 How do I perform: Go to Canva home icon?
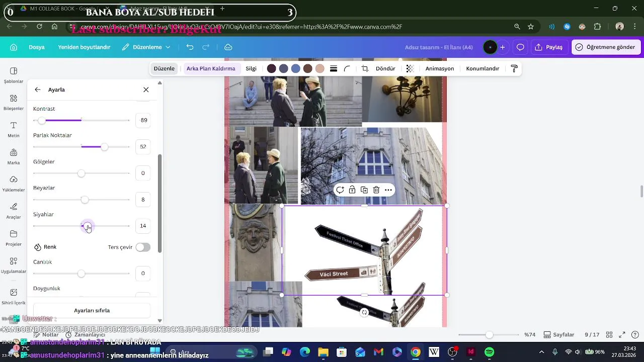click(14, 47)
